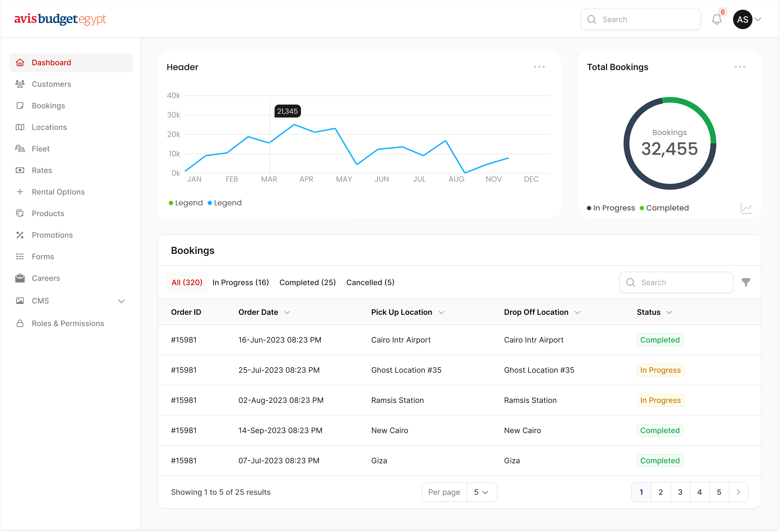Click the notifications bell icon
The height and width of the screenshot is (532, 780).
717,19
